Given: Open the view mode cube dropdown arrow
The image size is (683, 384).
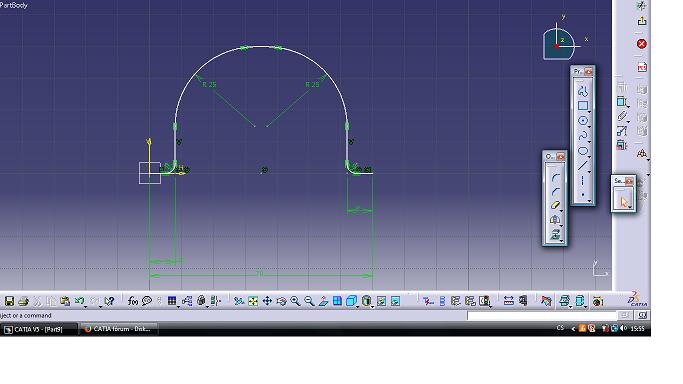Looking at the screenshot, I should 358,307.
